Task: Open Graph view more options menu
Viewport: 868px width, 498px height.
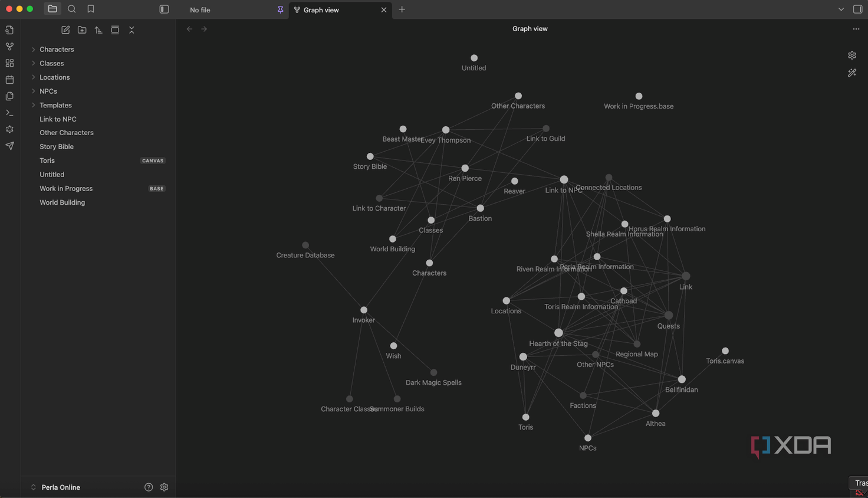Action: tap(856, 29)
